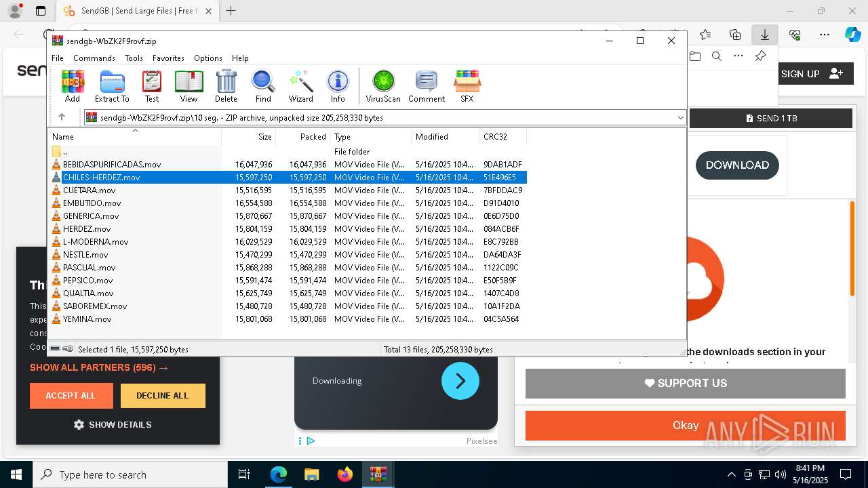
Task: Open the Commands menu
Action: coord(94,58)
